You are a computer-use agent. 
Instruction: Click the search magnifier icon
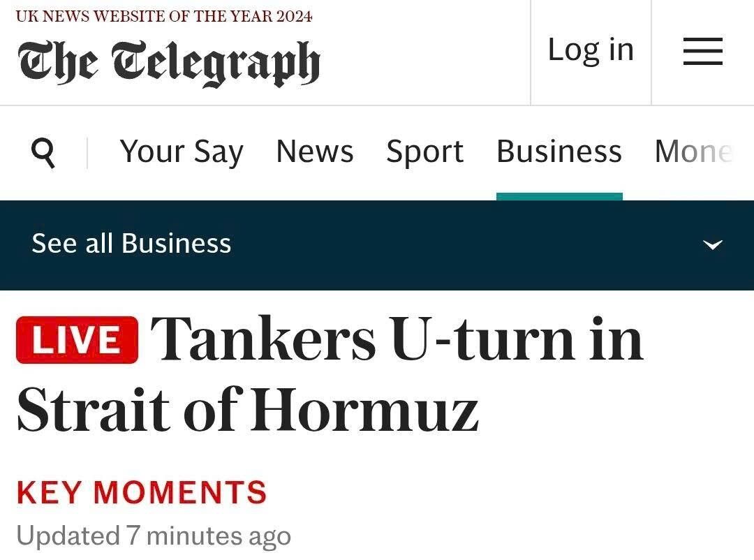click(x=43, y=152)
